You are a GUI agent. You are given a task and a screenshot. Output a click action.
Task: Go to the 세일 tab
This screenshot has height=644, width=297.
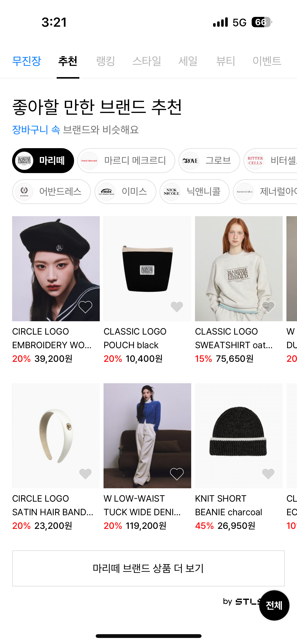tap(188, 61)
